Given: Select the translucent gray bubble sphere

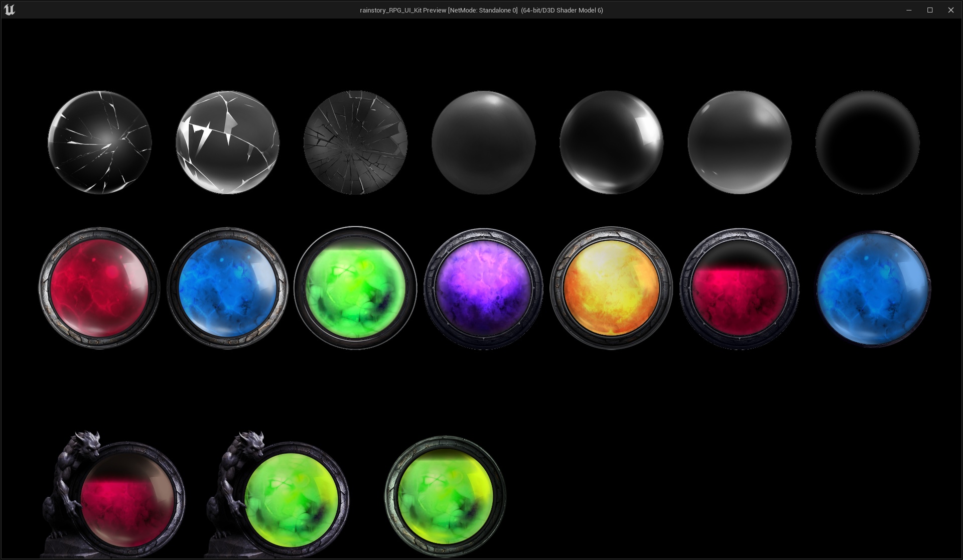Looking at the screenshot, I should coord(739,143).
